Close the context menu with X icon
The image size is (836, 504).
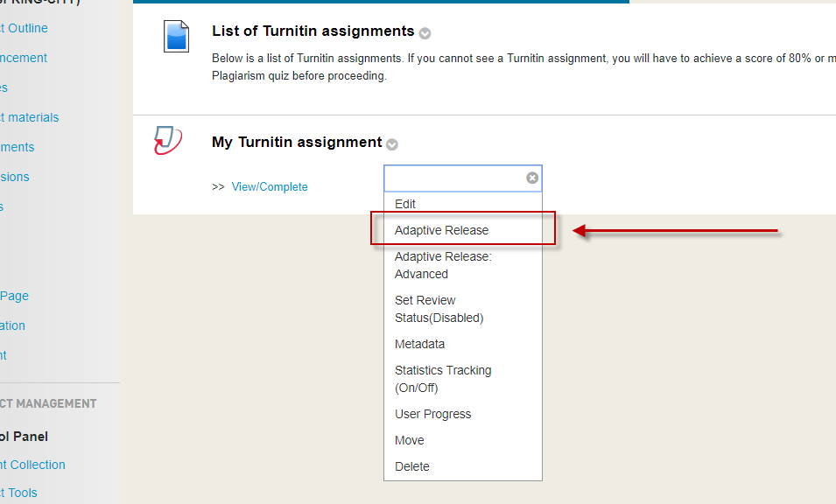click(532, 178)
